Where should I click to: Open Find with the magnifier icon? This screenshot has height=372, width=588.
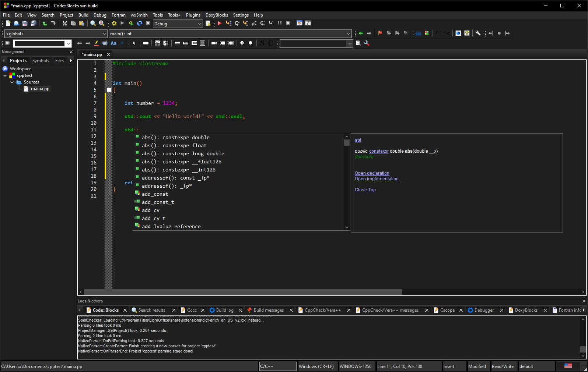[93, 23]
